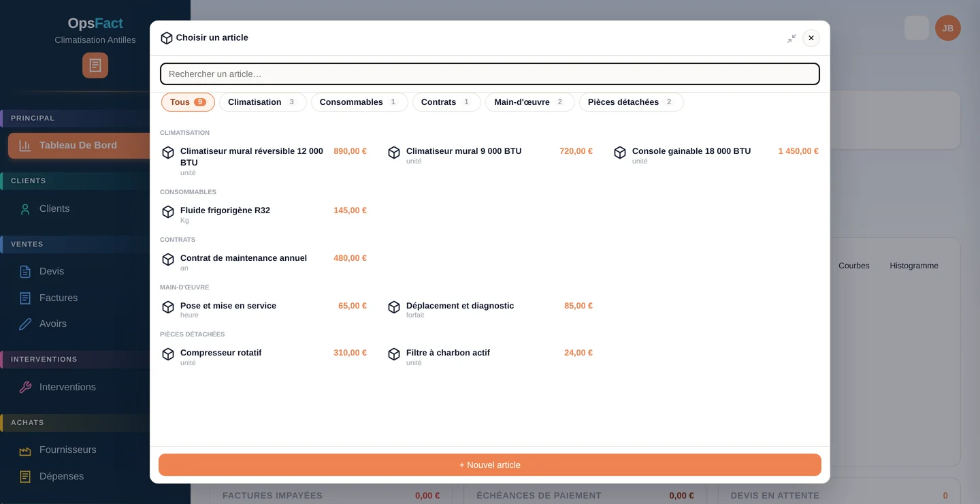
Task: Click the cube icon beside Compresseur rotatif
Action: [168, 354]
